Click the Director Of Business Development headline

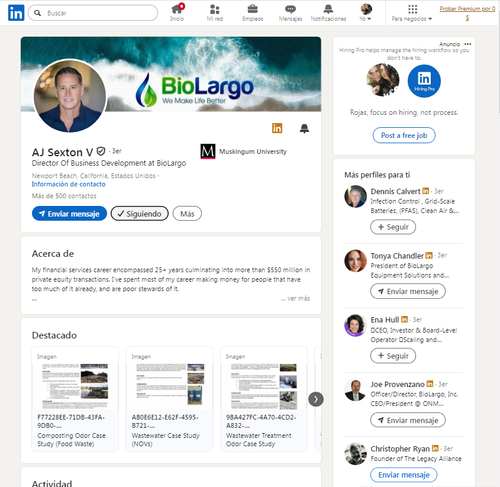coord(109,163)
